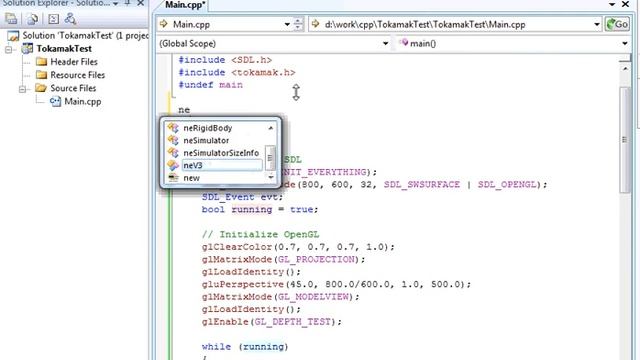Choose neV3 from autocomplete list

(x=222, y=165)
